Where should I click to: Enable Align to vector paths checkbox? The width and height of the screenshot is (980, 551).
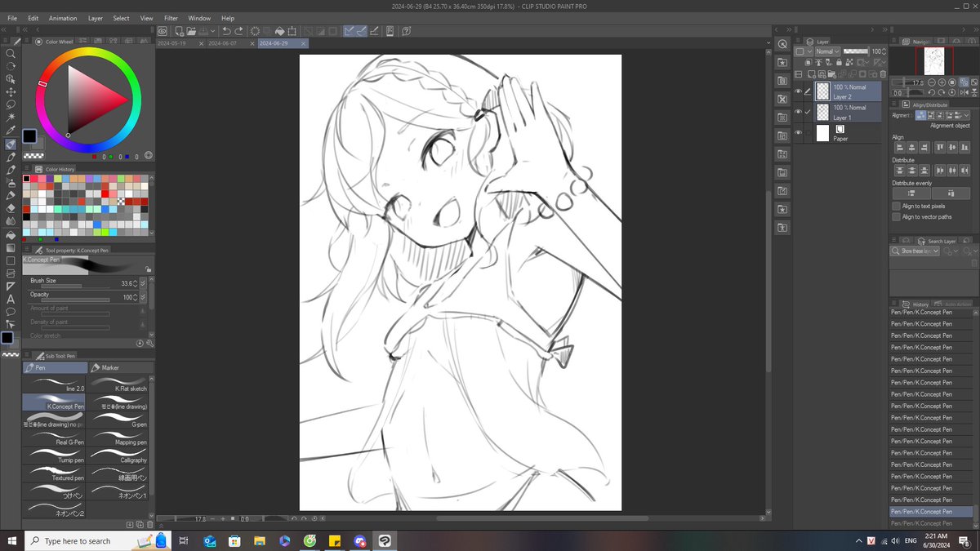click(x=897, y=217)
